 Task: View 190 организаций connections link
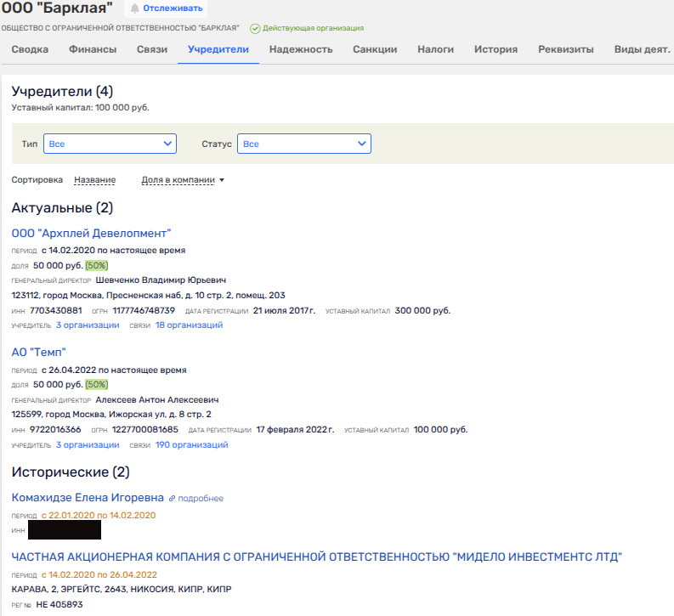click(x=191, y=444)
